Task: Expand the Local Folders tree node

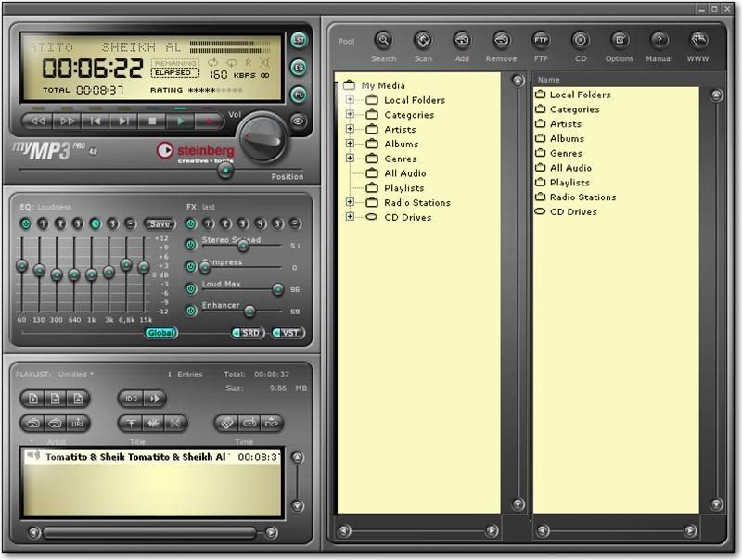Action: point(350,99)
